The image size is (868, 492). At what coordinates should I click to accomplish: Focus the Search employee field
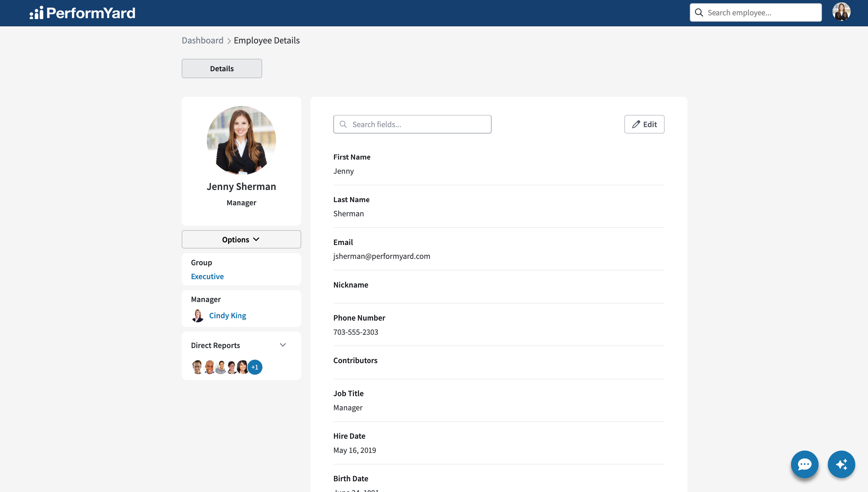click(755, 12)
